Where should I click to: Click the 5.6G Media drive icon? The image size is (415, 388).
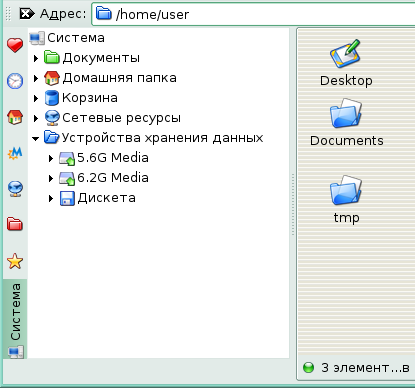pos(67,158)
